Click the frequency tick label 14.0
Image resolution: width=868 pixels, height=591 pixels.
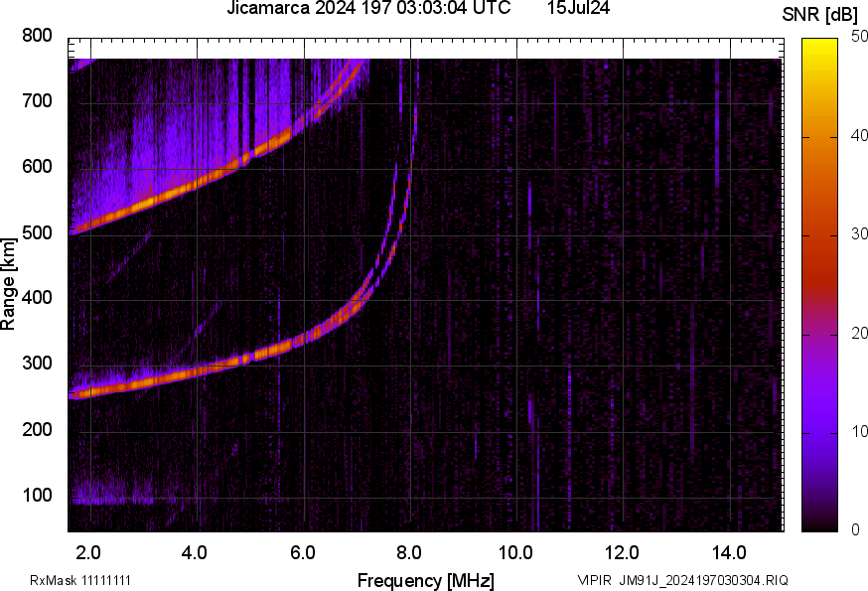(x=729, y=553)
